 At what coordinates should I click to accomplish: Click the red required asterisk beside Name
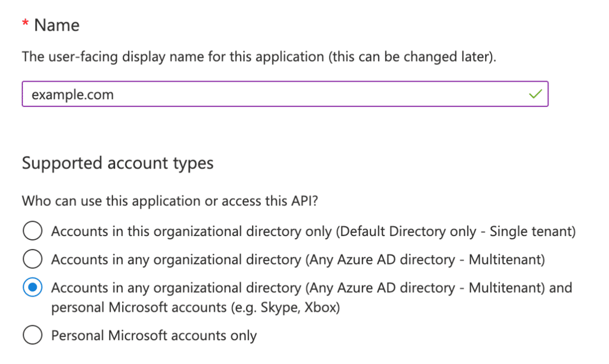pyautogui.click(x=25, y=23)
